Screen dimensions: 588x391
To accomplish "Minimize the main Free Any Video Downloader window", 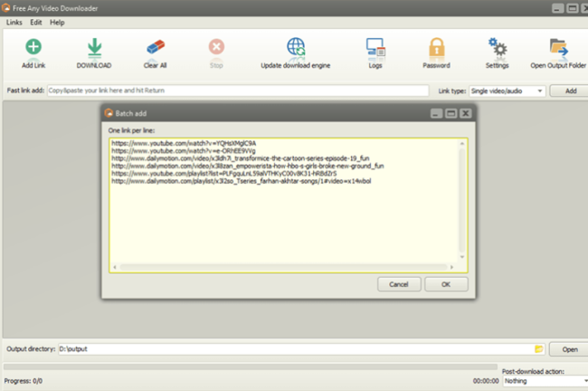I will click(x=557, y=8).
